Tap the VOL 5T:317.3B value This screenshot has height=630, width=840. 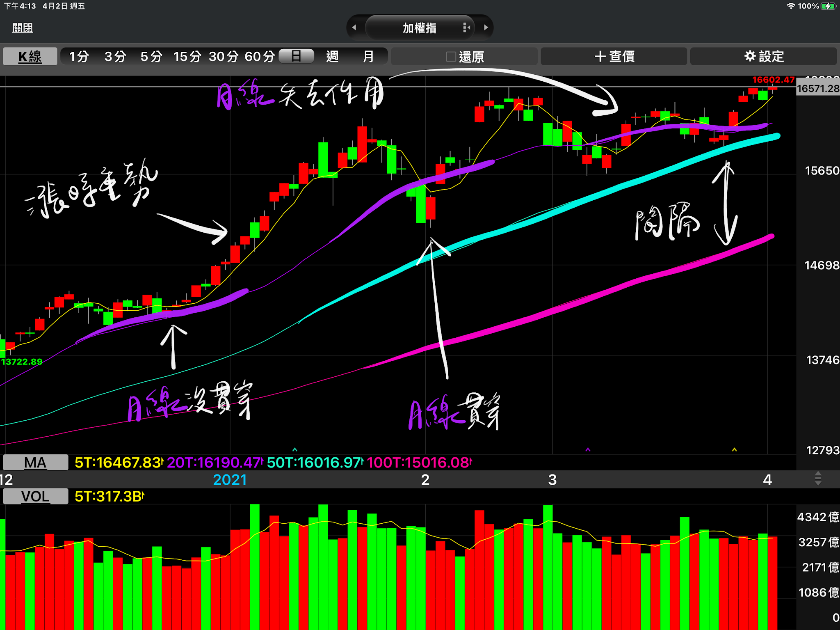point(109,496)
